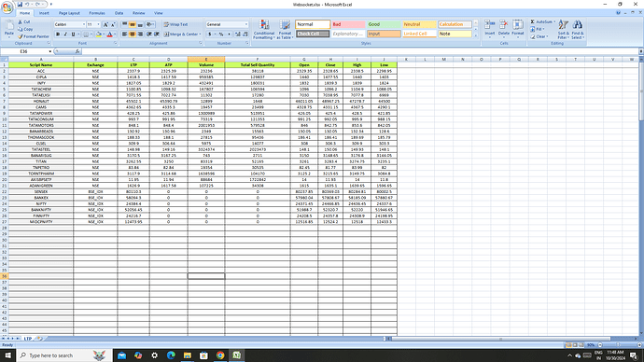Click the Merge & Center icon
Screen dimensions: 644x362
[166, 35]
